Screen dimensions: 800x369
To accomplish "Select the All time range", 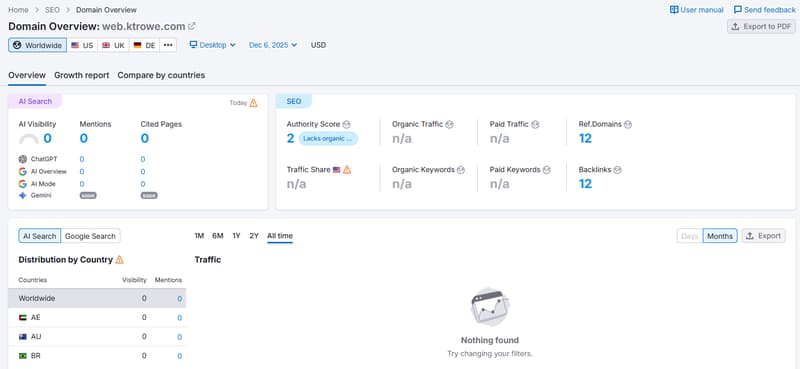I will [x=280, y=236].
